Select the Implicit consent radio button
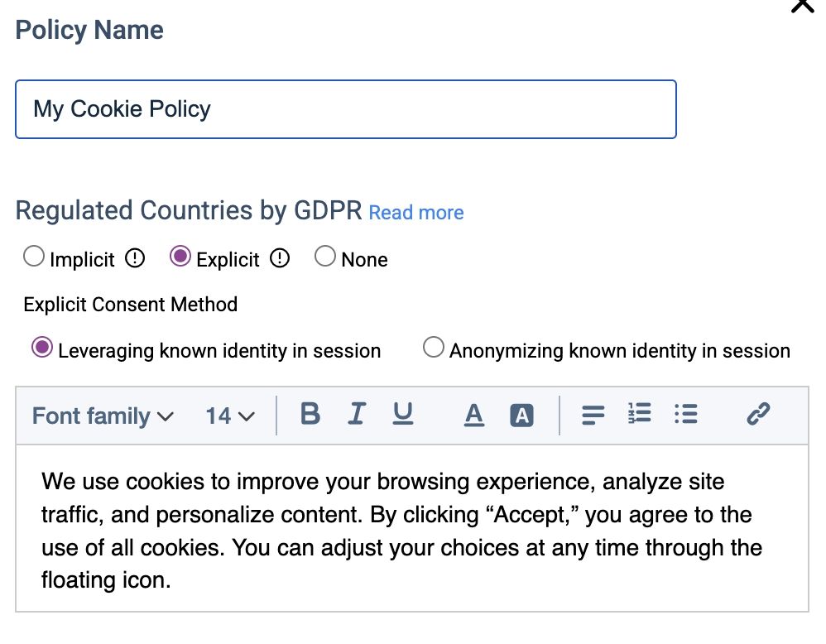 point(34,257)
